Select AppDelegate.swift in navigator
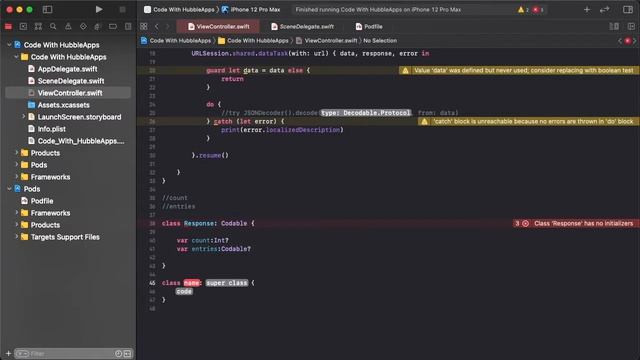 pos(68,69)
